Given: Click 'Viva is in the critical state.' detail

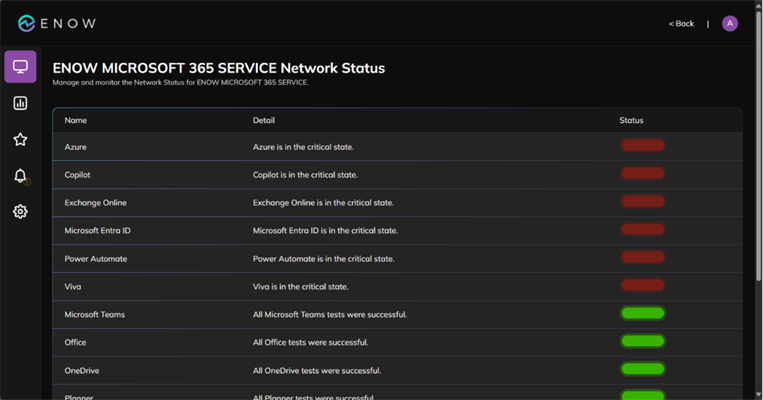Looking at the screenshot, I should click(x=301, y=287).
